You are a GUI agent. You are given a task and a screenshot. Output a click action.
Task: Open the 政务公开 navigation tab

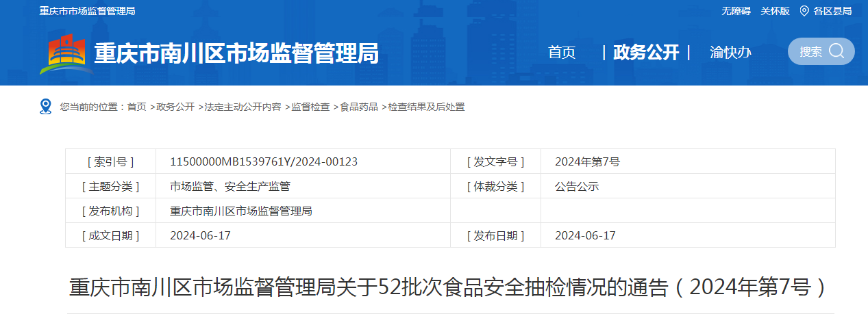(646, 53)
